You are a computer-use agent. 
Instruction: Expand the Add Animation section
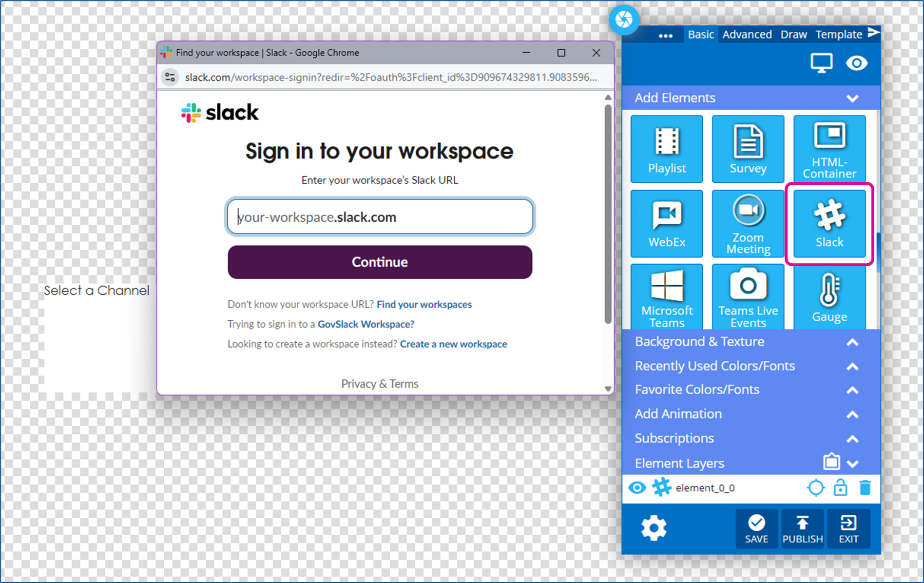[852, 415]
